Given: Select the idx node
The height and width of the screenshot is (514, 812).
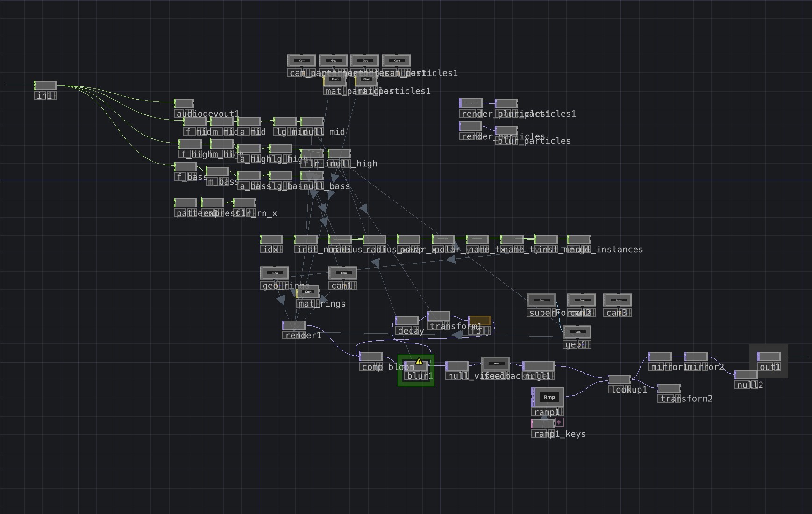Looking at the screenshot, I should pos(271,239).
